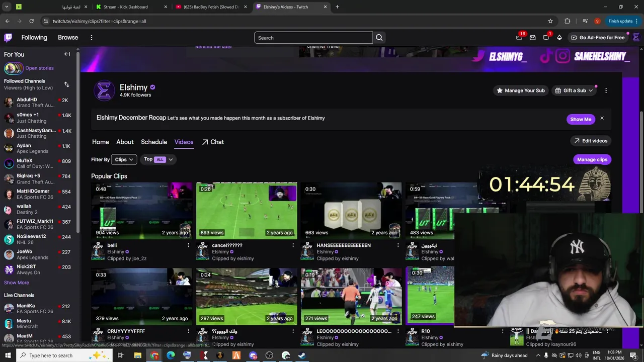The image size is (644, 362).
Task: Open the Twitch home logo
Action: click(x=8, y=38)
